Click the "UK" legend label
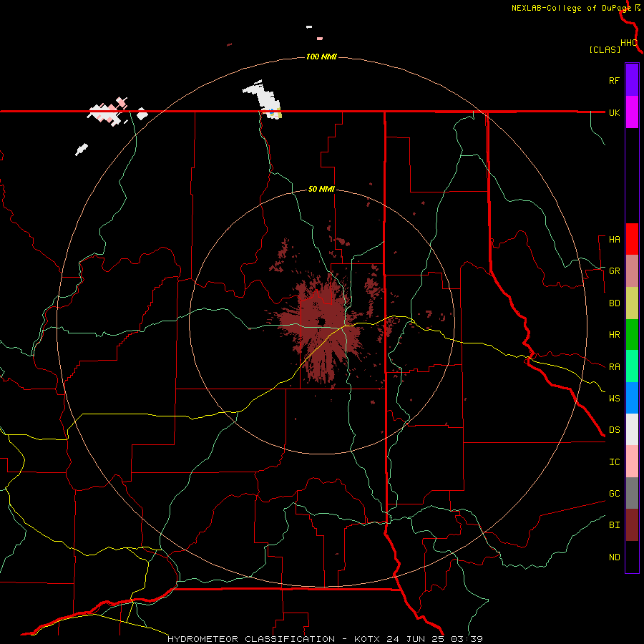Image resolution: width=644 pixels, height=644 pixels. click(x=614, y=113)
